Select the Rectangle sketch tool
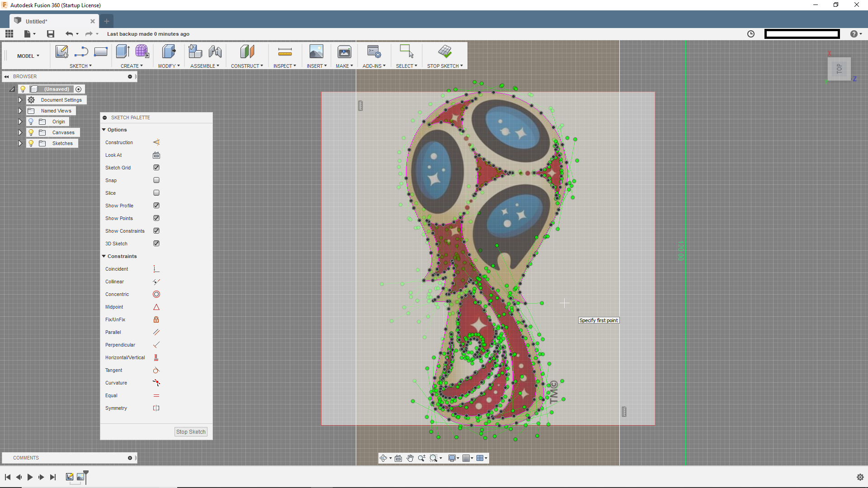Image resolution: width=868 pixels, height=488 pixels. pos(100,52)
